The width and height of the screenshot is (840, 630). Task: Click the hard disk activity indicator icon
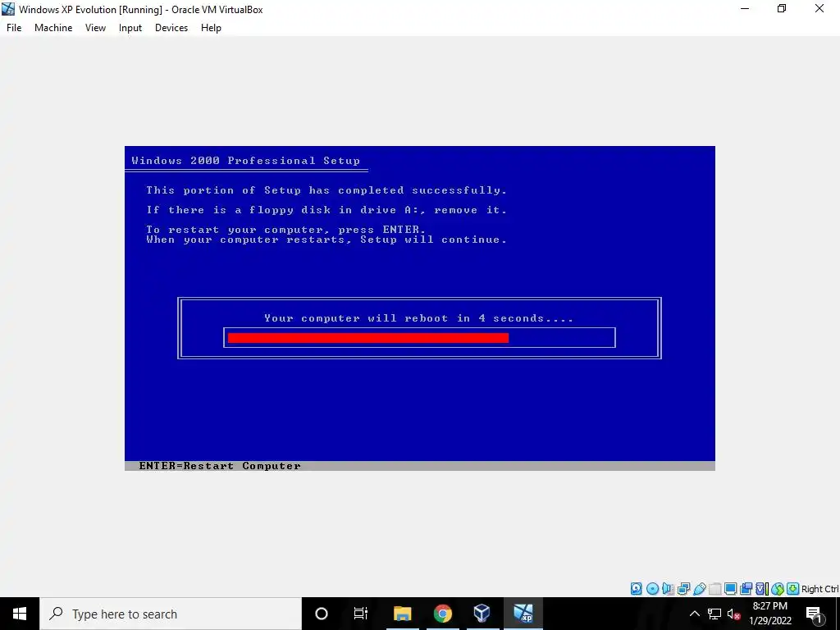[x=636, y=589]
